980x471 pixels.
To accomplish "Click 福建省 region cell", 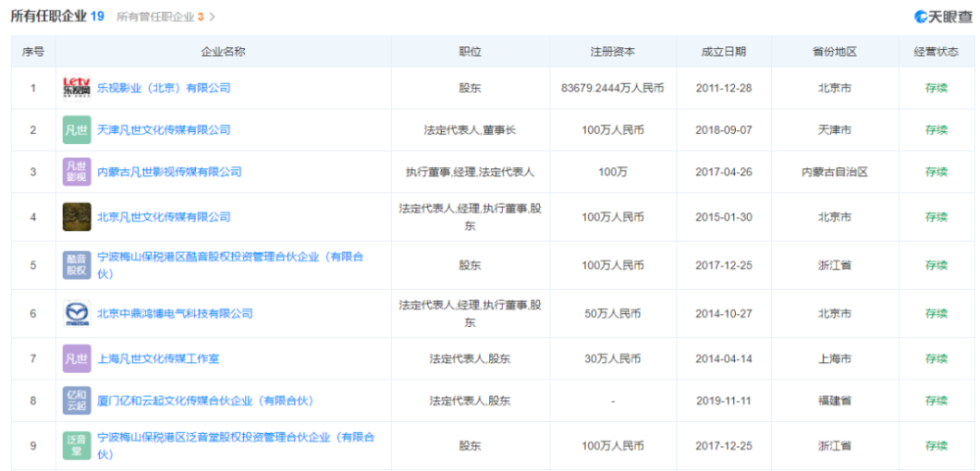I will click(x=835, y=400).
